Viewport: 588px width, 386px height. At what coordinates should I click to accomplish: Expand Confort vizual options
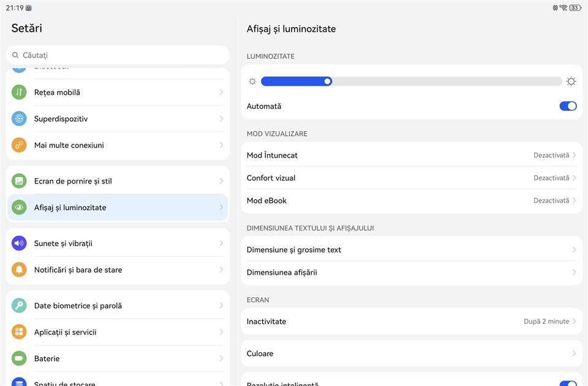click(412, 178)
